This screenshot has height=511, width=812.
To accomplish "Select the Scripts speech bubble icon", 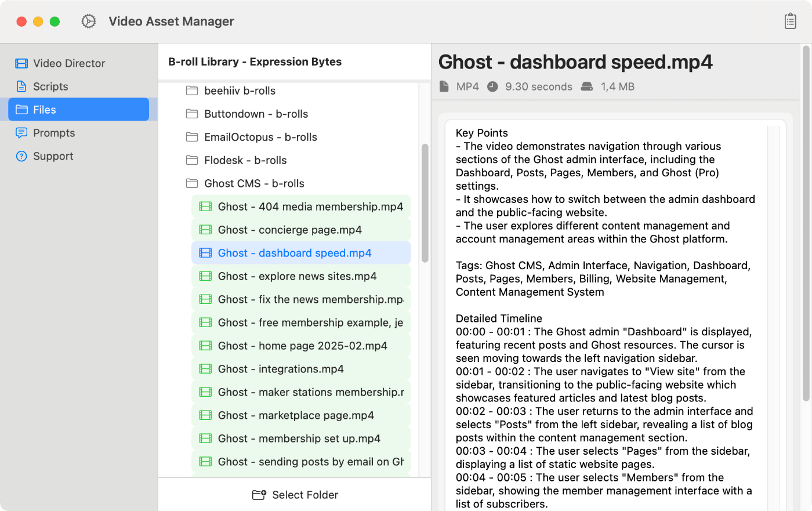I will tap(22, 86).
